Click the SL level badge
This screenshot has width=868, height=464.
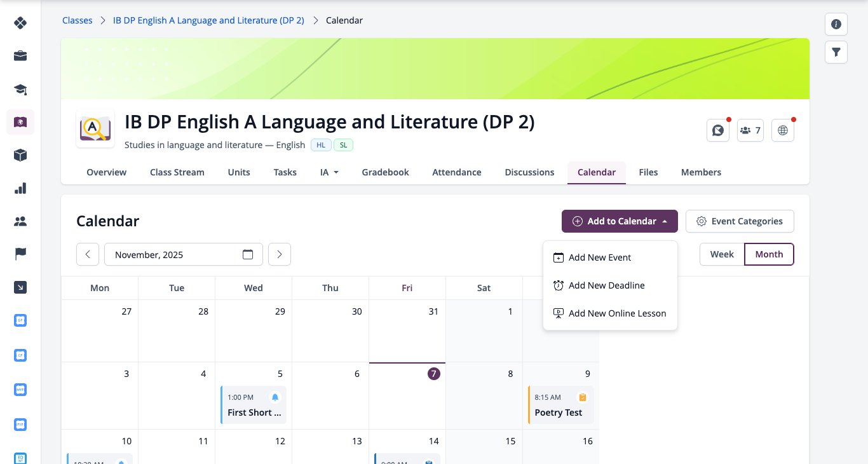coord(343,145)
